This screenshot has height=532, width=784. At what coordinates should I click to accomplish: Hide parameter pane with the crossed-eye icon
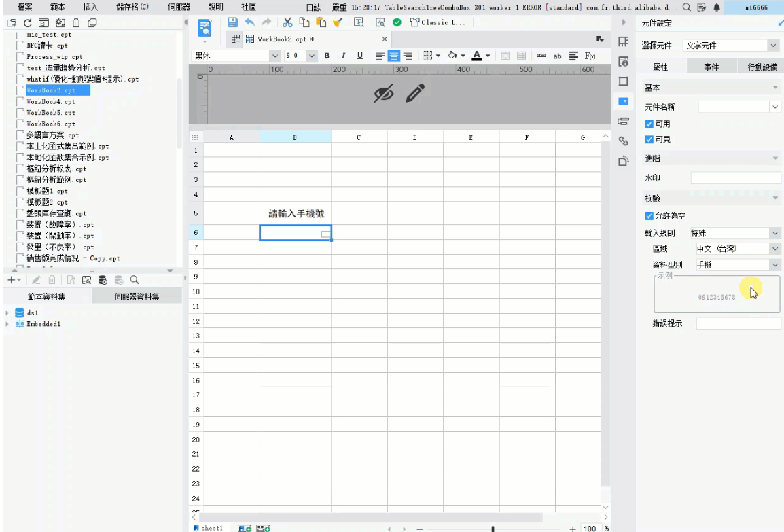384,93
